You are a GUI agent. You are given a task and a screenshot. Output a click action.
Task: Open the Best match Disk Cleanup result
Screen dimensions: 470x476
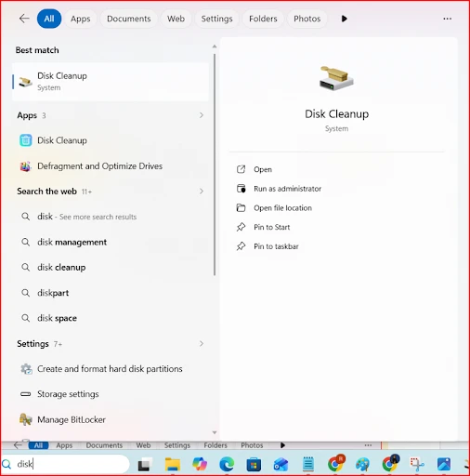(x=111, y=82)
